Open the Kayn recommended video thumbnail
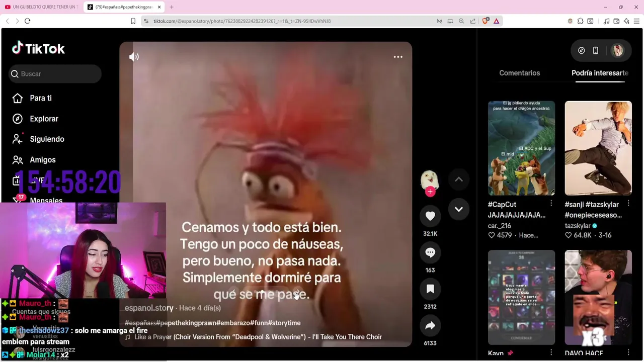Image resolution: width=644 pixels, height=362 pixels. click(x=521, y=297)
